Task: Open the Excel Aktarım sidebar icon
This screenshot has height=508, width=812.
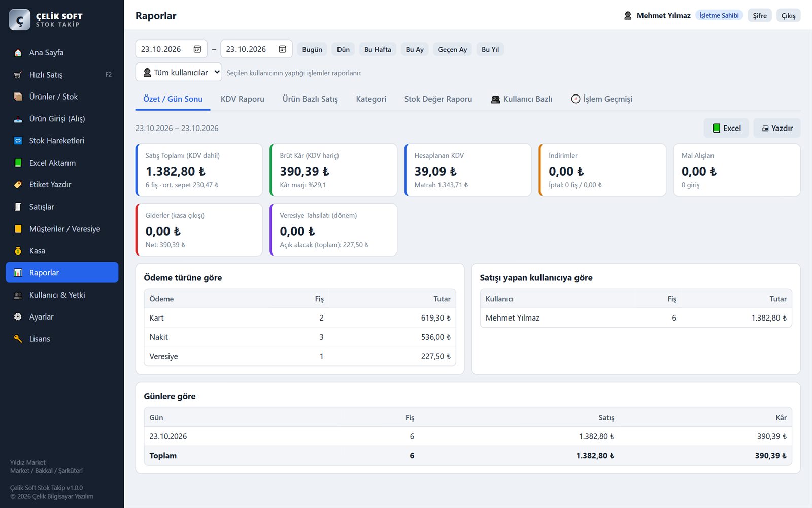Action: click(18, 163)
